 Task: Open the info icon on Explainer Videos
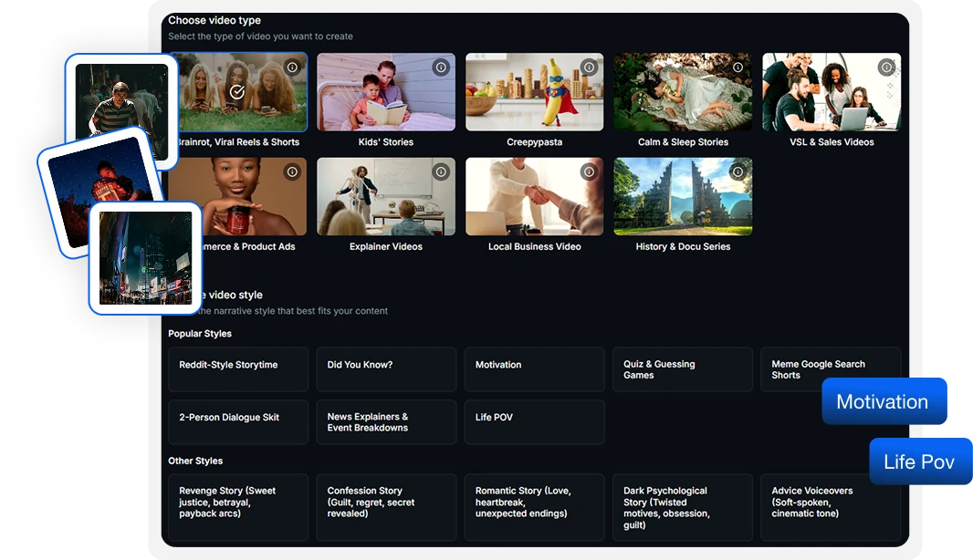[x=442, y=171]
